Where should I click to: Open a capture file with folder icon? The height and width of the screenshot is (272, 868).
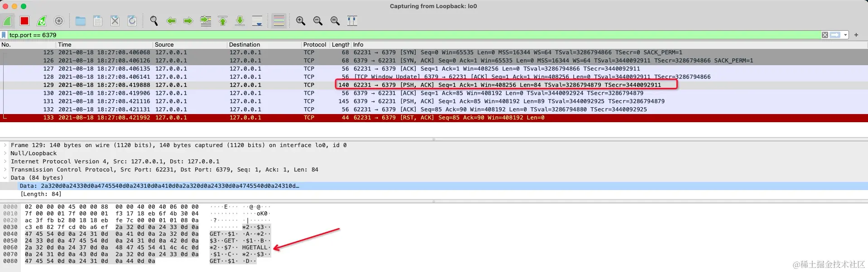click(x=81, y=21)
